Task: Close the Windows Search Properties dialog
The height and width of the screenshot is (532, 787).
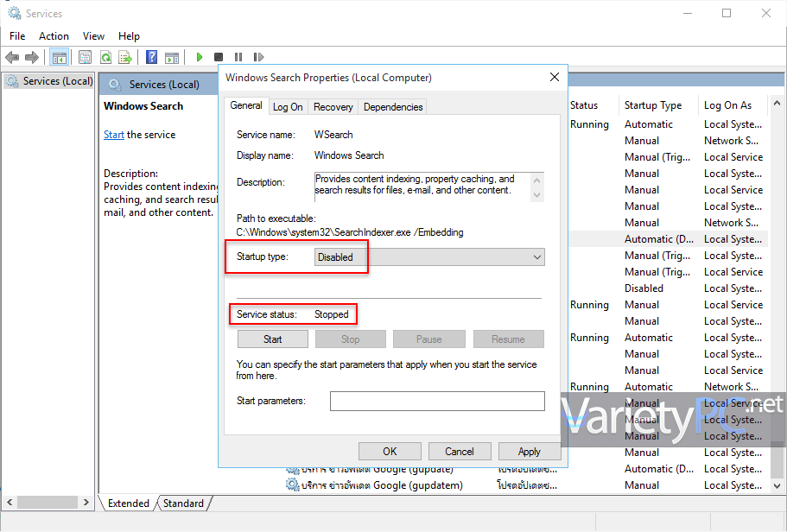Action: tap(554, 77)
